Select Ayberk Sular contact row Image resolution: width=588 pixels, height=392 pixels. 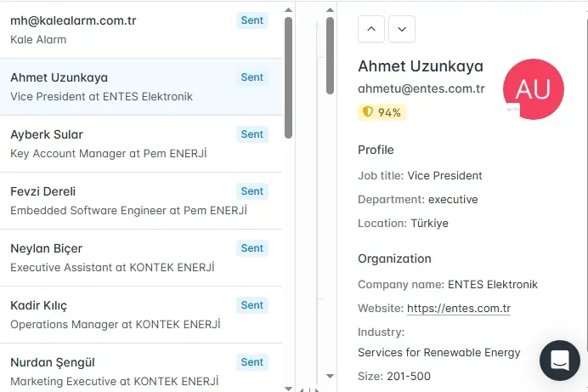pyautogui.click(x=119, y=143)
